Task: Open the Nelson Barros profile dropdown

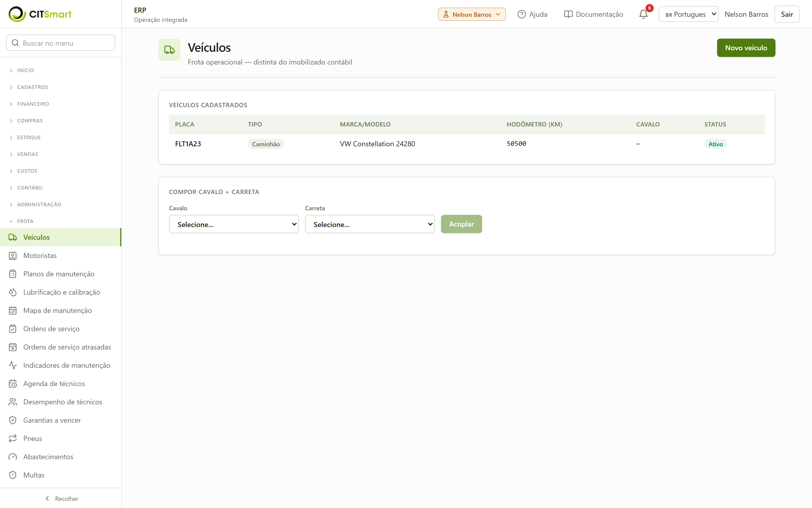Action: click(472, 14)
